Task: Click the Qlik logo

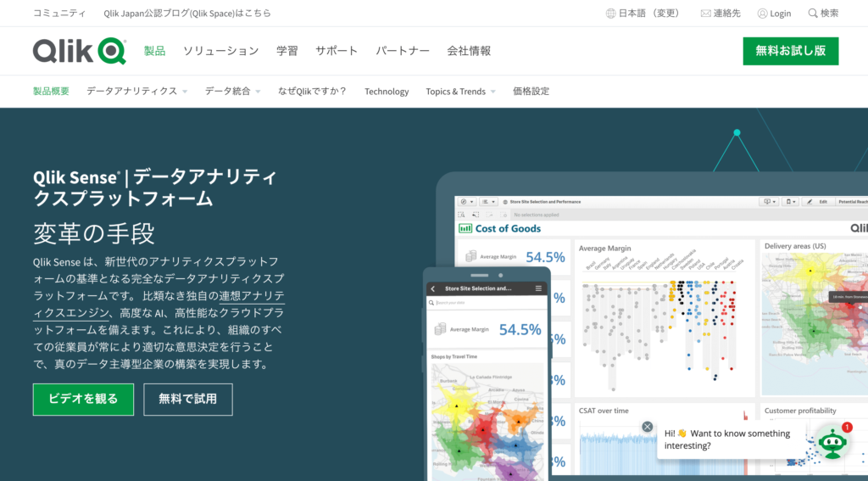Action: coord(80,51)
